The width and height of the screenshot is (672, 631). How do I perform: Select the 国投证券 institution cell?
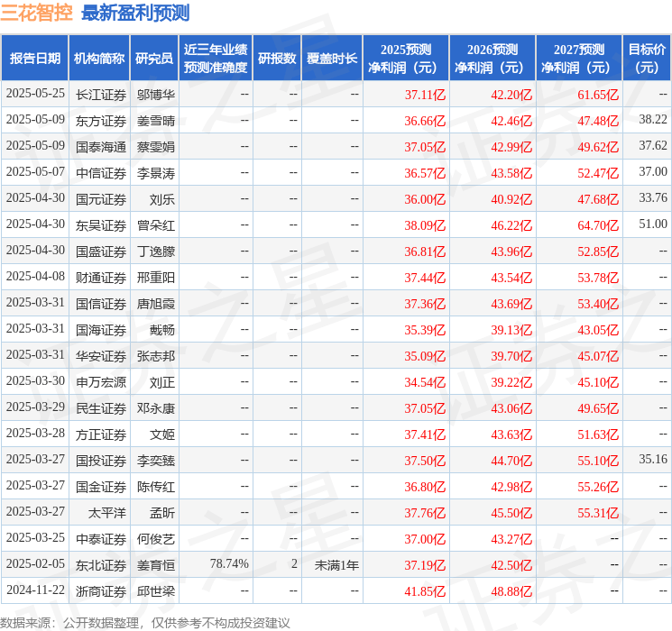coord(101,461)
